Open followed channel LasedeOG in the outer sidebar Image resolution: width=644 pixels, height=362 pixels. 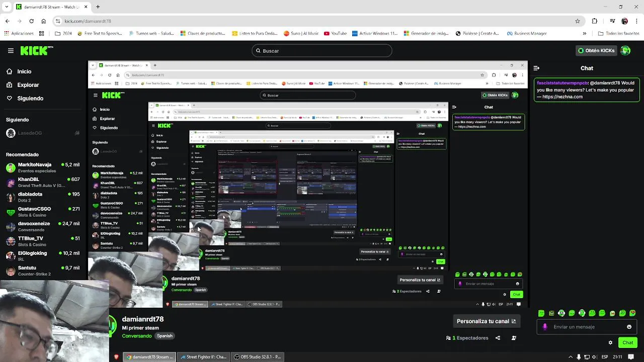[43, 133]
